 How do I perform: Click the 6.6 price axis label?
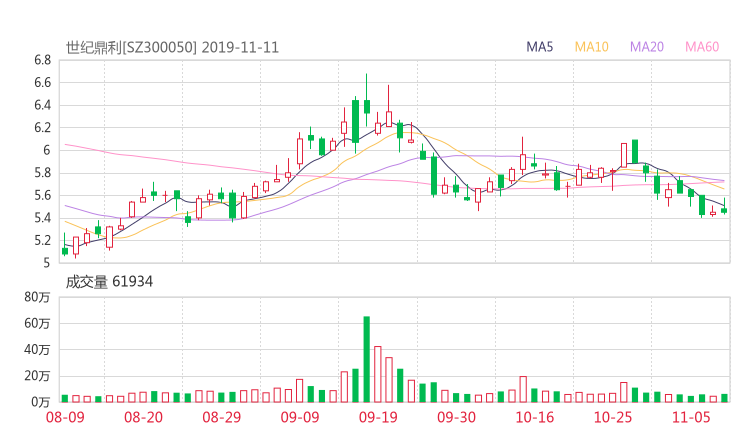pos(42,83)
